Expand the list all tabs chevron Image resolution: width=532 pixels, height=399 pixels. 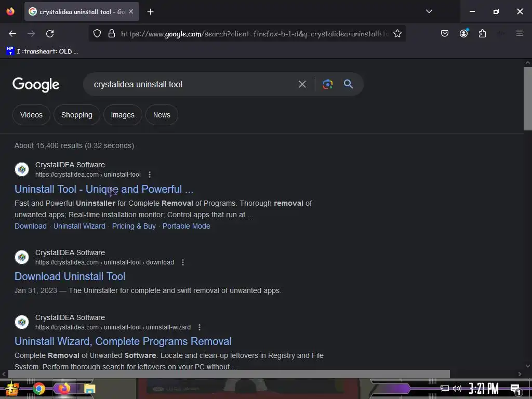(x=429, y=11)
